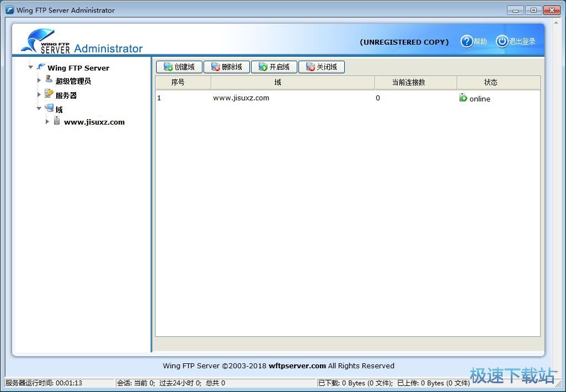
Task: Click the 开启域 start domain button
Action: point(274,67)
